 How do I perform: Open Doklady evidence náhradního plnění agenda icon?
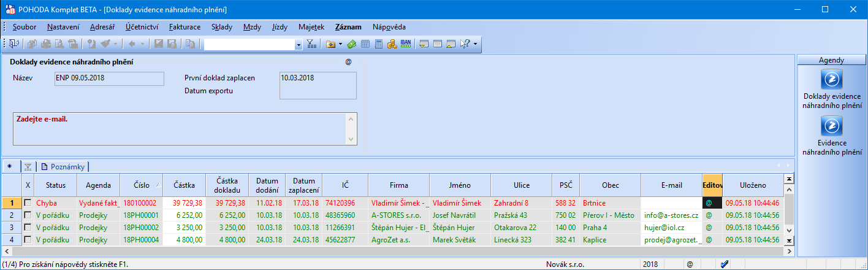(832, 79)
